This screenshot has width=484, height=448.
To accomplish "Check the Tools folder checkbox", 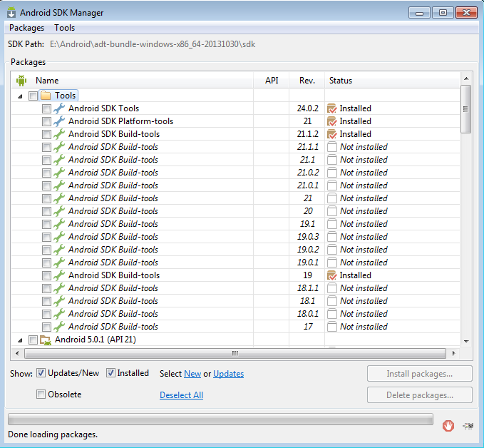I will pyautogui.click(x=33, y=96).
